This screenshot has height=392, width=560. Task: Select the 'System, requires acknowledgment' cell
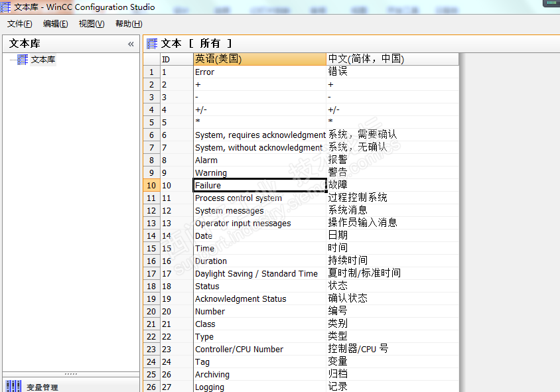click(x=259, y=135)
